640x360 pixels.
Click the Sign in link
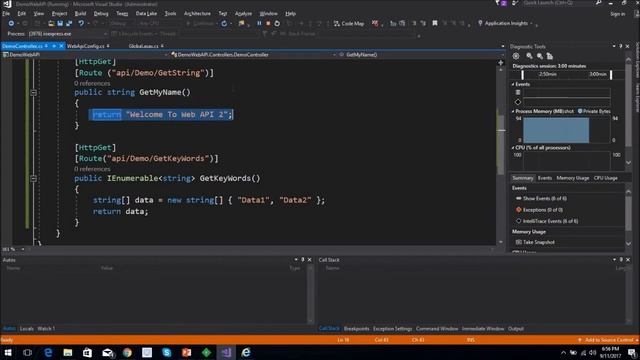click(618, 13)
